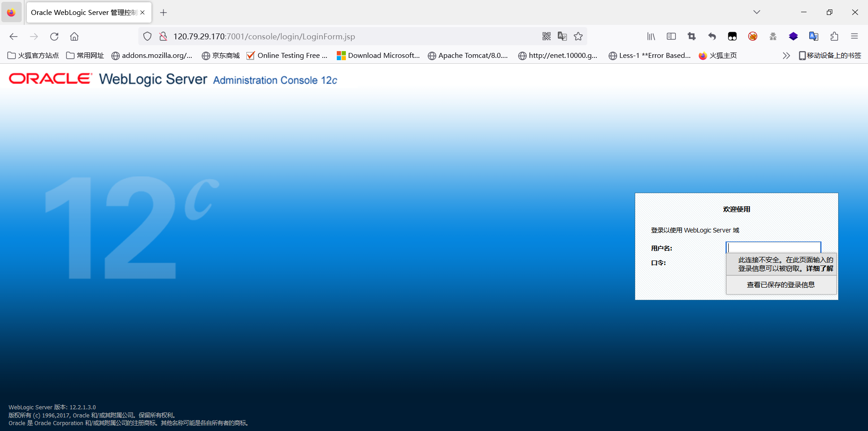Image resolution: width=868 pixels, height=431 pixels.
Task: Open the translate page tool in address bar
Action: tap(562, 36)
